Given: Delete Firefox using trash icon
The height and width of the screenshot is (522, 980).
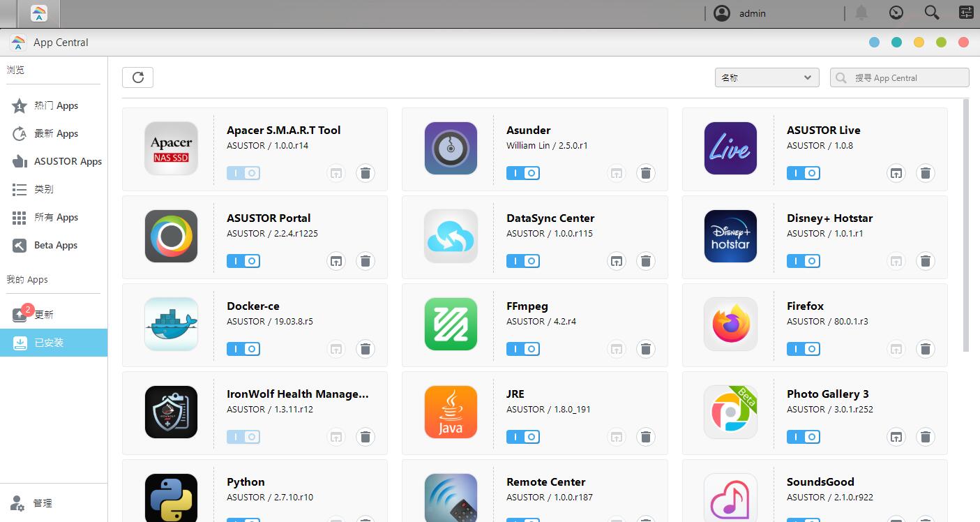Looking at the screenshot, I should (925, 349).
